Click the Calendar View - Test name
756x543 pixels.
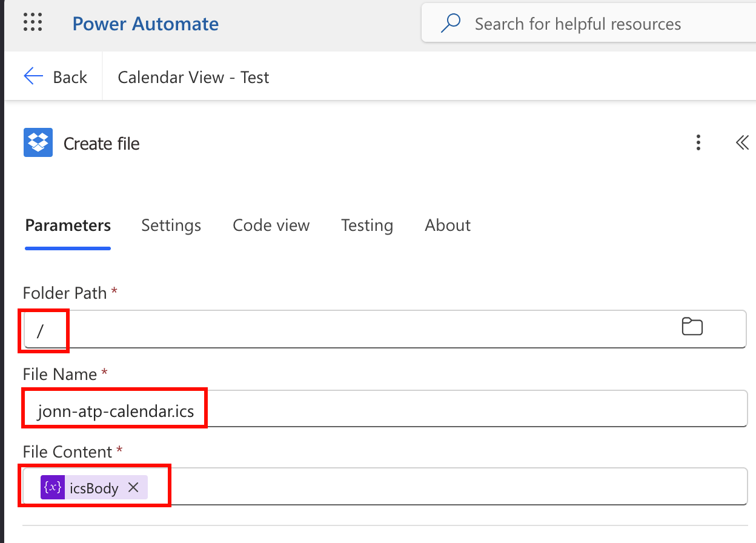coord(193,77)
